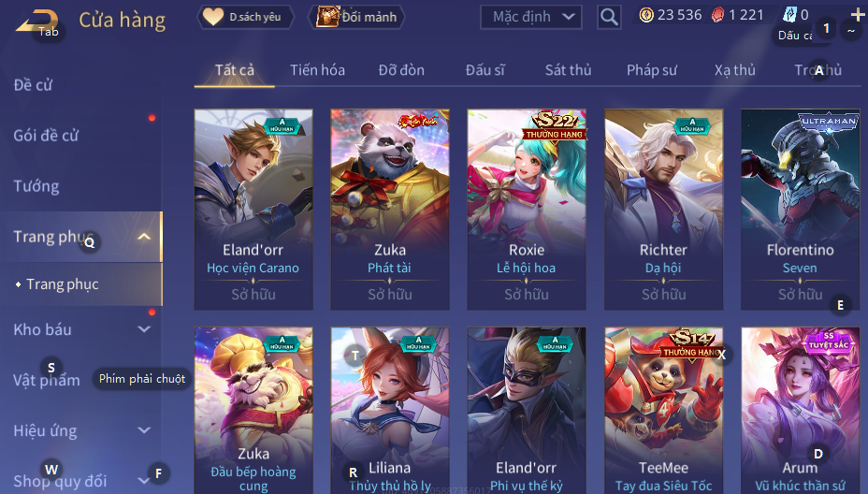Click the plus icon to add currency
Image resolution: width=868 pixels, height=494 pixels.
click(858, 14)
